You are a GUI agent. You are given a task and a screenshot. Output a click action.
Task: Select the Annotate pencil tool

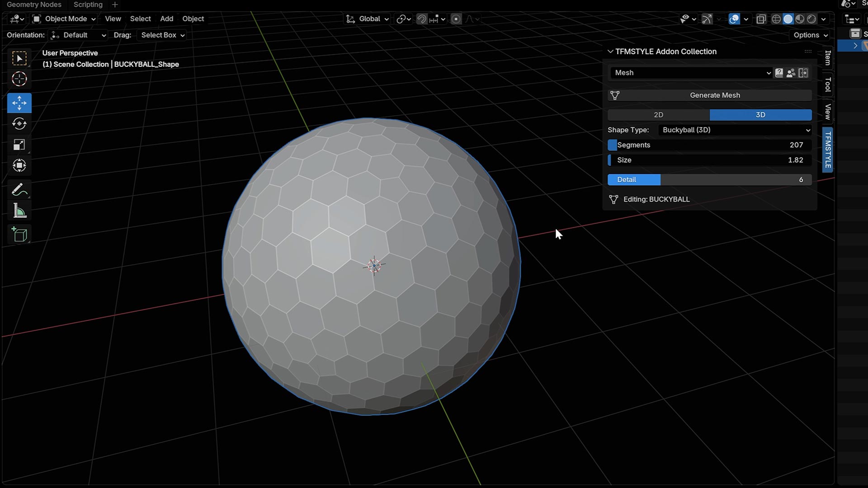(x=19, y=190)
